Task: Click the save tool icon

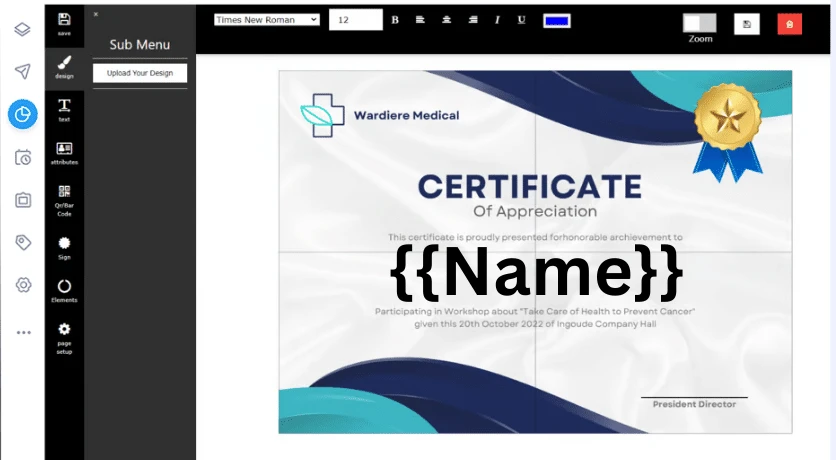Action: pos(64,24)
